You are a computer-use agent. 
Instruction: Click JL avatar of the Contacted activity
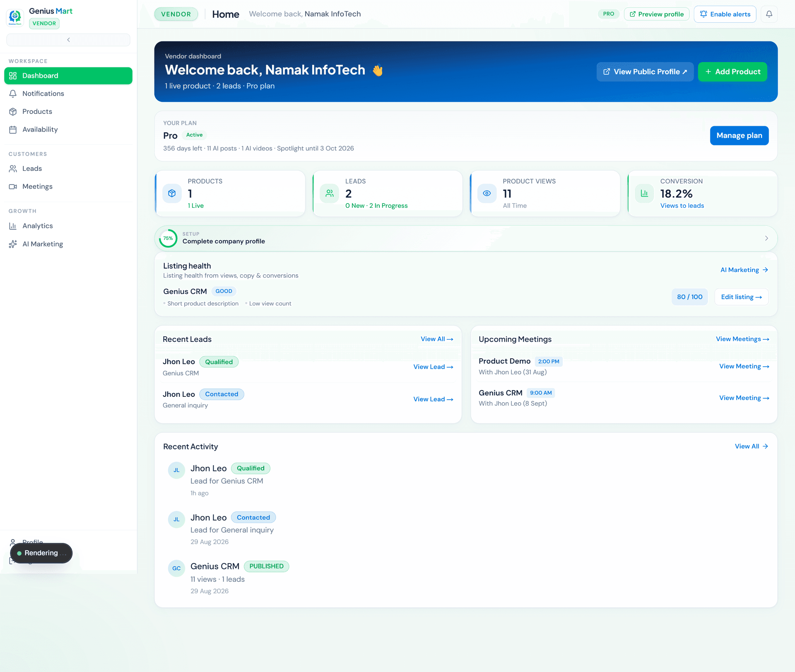pos(176,520)
